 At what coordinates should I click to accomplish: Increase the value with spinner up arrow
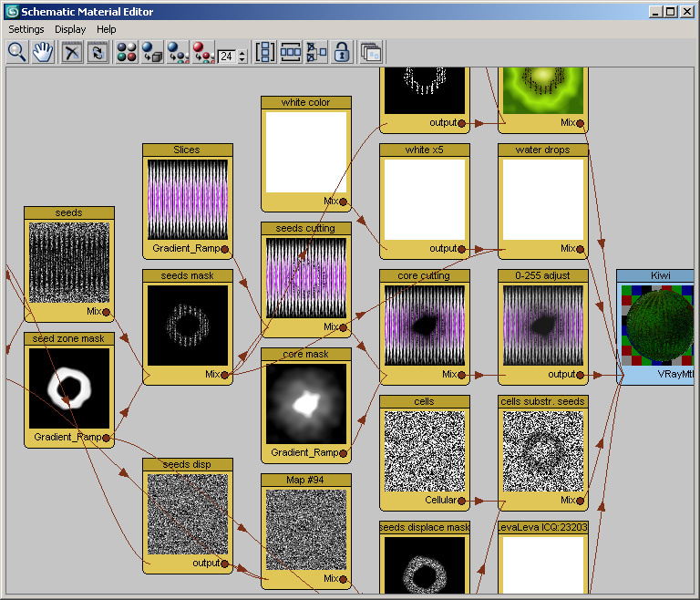pos(242,53)
